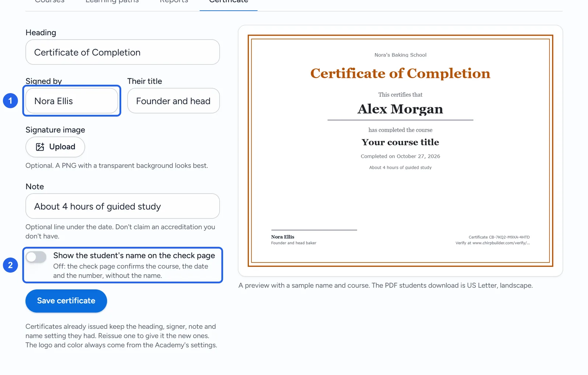Click the signer name on the certificate preview
This screenshot has height=375, width=588.
click(283, 237)
